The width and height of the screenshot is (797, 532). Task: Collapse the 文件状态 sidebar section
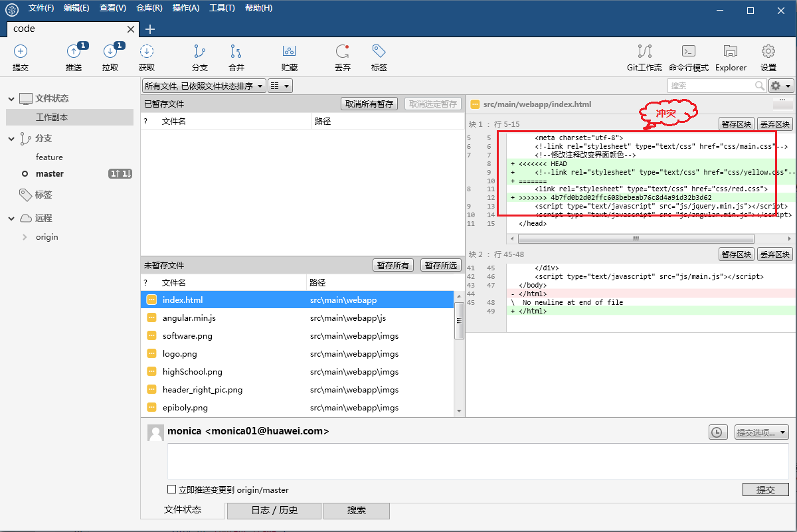(11, 99)
